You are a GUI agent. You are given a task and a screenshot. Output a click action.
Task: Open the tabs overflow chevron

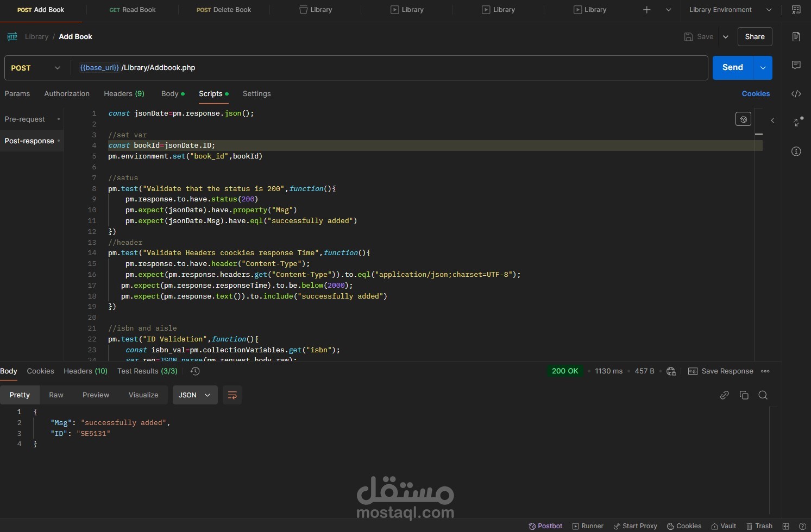click(x=668, y=10)
